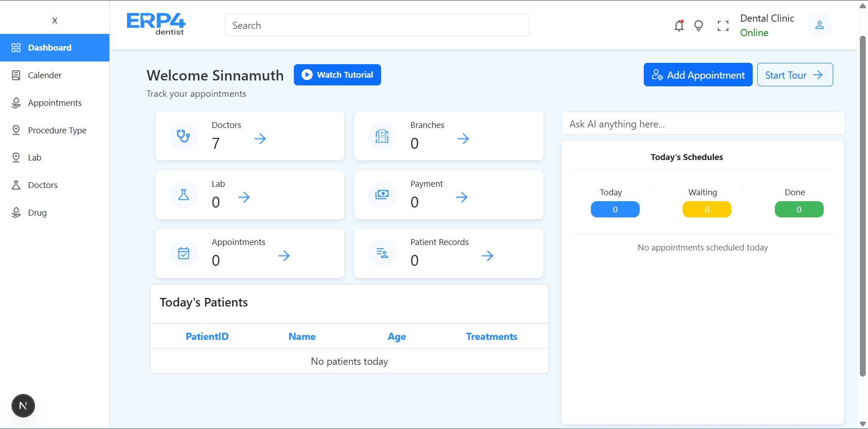Viewport: 868px width, 429px height.
Task: Open Appointments card arrow
Action: [x=284, y=256]
